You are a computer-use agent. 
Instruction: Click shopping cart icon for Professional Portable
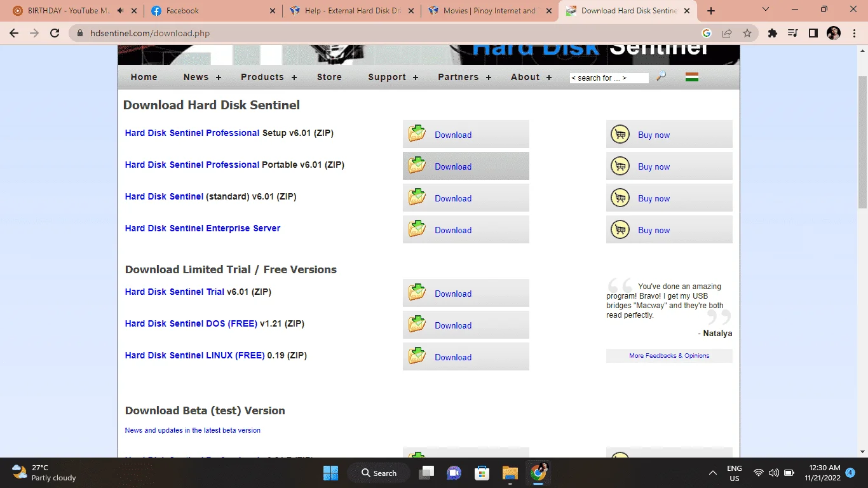[620, 166]
